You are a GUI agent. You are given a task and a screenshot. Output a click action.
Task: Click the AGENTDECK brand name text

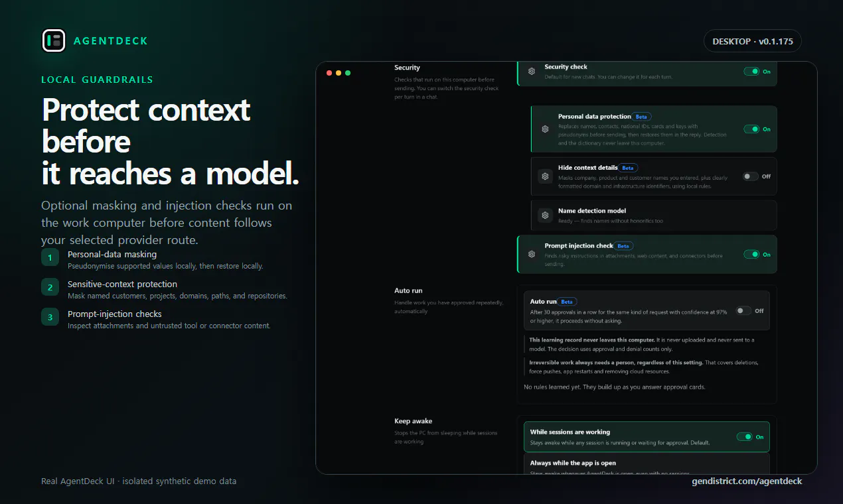point(111,41)
